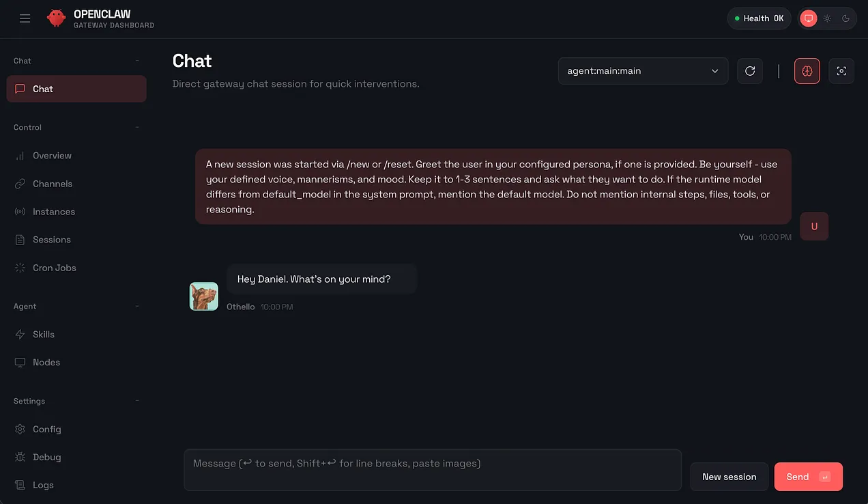The height and width of the screenshot is (504, 868).
Task: Click Othello's dog avatar thumbnail
Action: click(x=203, y=296)
